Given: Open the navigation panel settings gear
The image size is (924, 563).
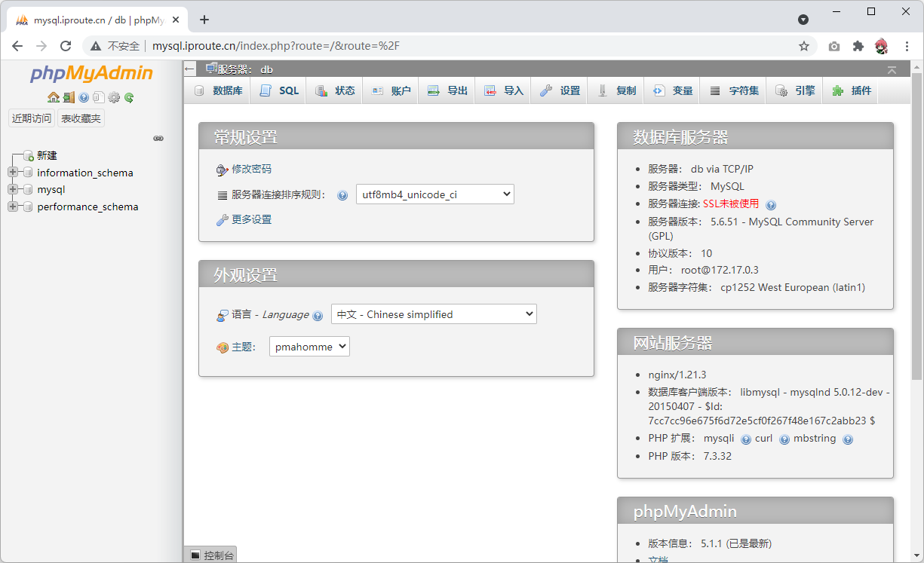Looking at the screenshot, I should point(114,97).
